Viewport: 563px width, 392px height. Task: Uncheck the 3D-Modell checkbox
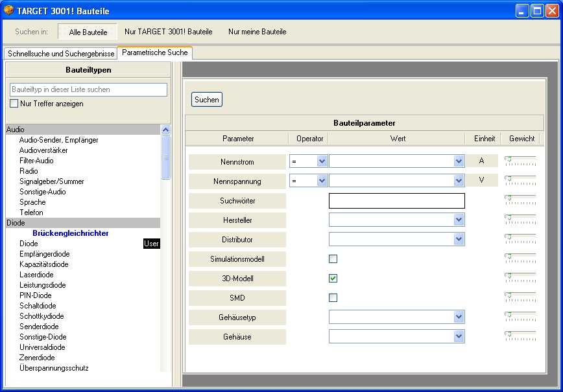coord(333,279)
